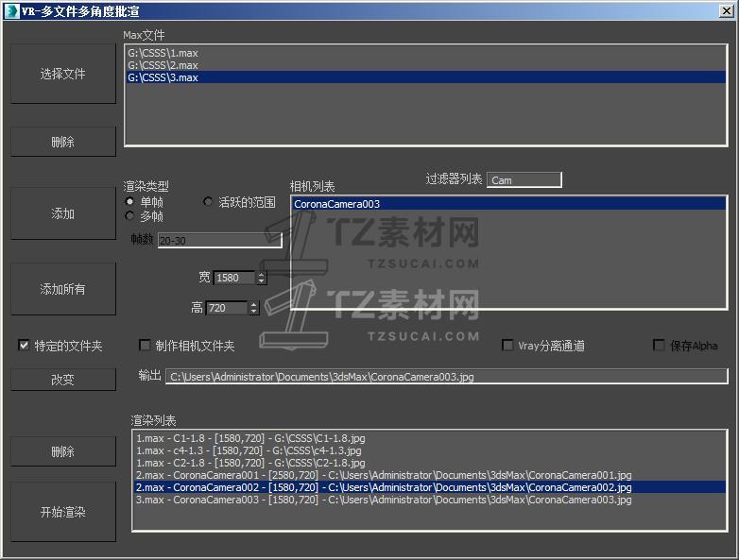Select render row 1.max - C1-1.8
739x560 pixels.
point(430,438)
